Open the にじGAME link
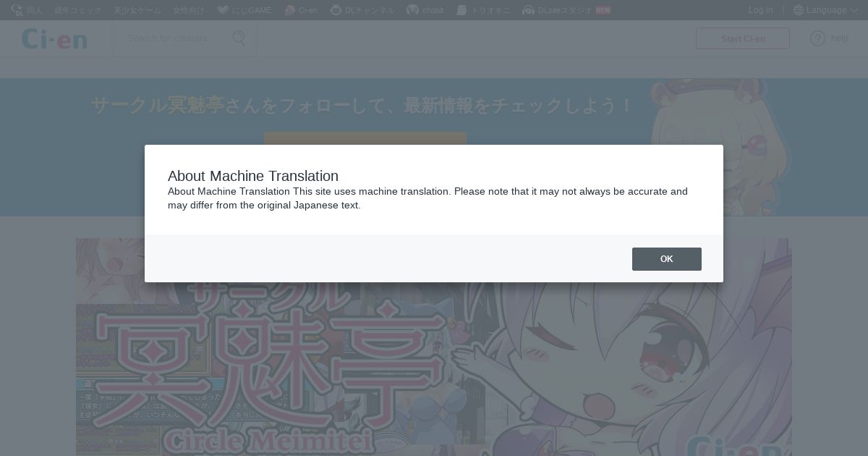 [244, 10]
